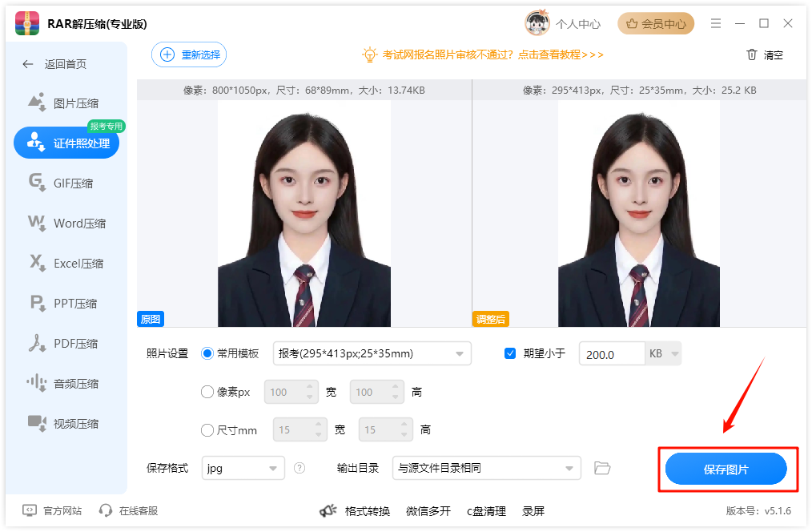812x532 pixels.
Task: Click the PPT compress P icon
Action: (38, 303)
